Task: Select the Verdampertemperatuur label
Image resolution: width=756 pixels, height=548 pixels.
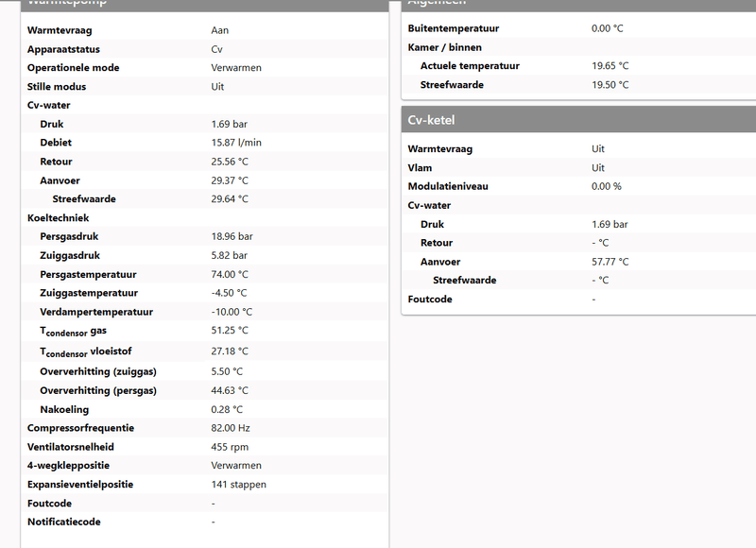Action: click(96, 312)
